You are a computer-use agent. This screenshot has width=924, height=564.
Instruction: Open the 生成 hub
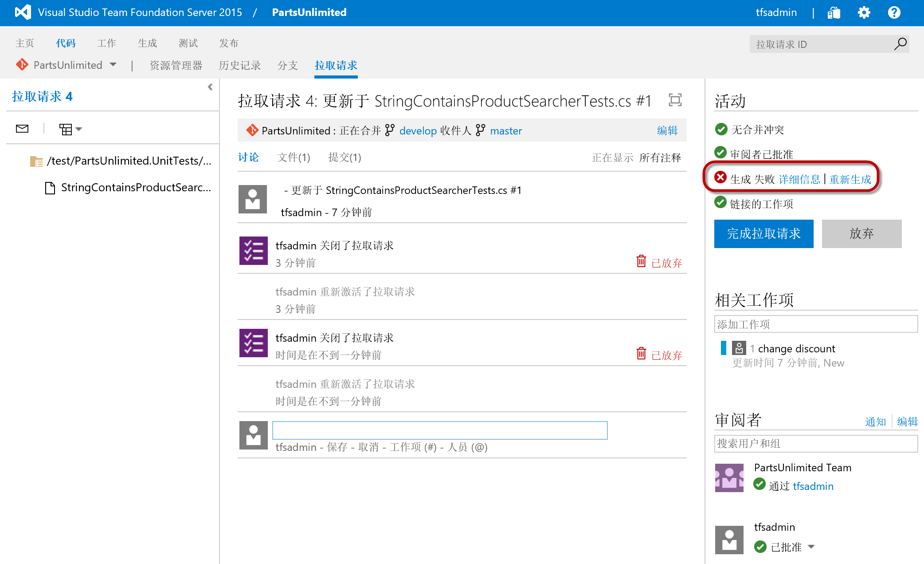click(x=147, y=43)
